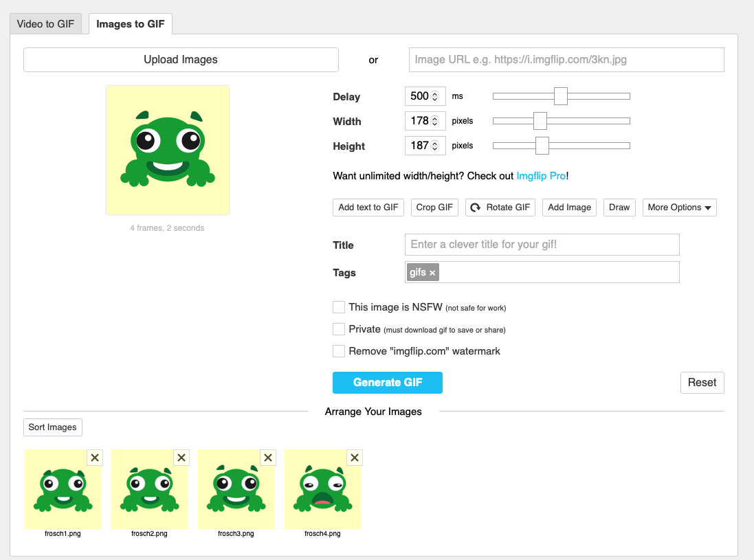This screenshot has height=560, width=754.
Task: Remove frosch2.png with its X icon
Action: (181, 458)
